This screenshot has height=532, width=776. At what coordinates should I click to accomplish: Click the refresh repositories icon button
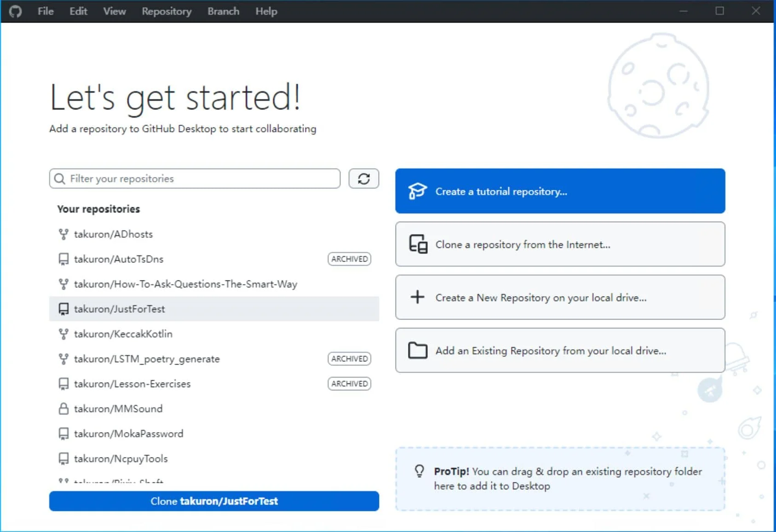tap(364, 178)
